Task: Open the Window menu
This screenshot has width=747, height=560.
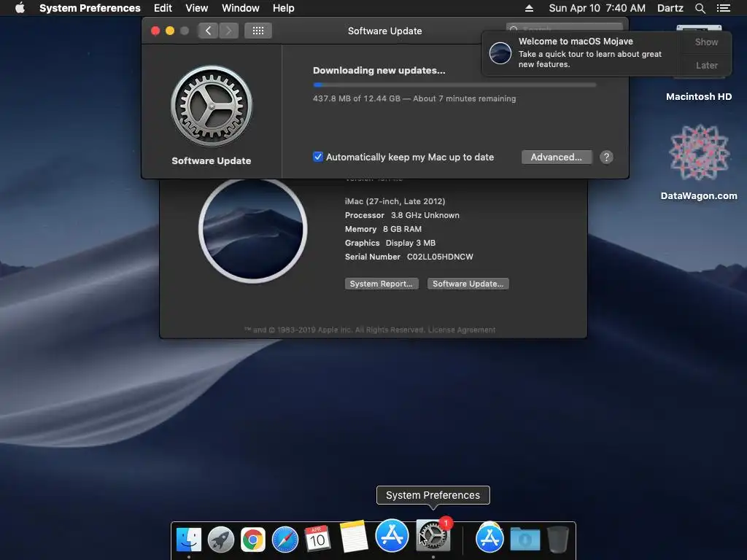Action: tap(241, 8)
